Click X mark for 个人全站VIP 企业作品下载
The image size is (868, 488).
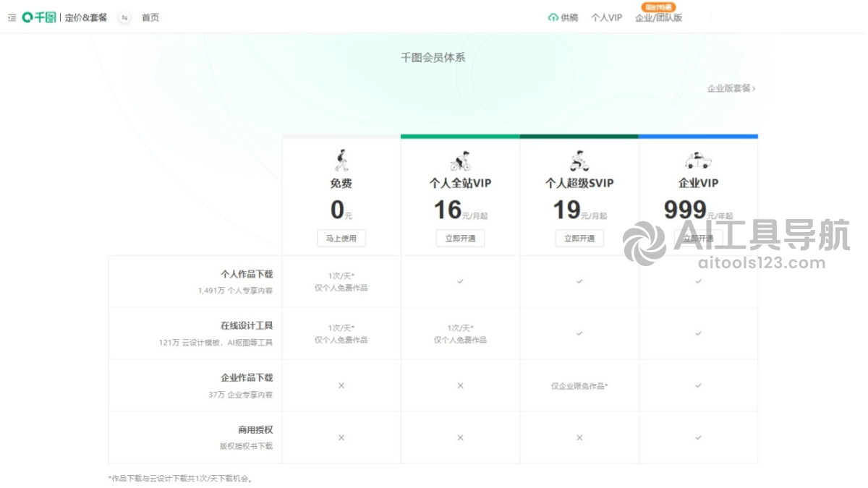coord(460,385)
